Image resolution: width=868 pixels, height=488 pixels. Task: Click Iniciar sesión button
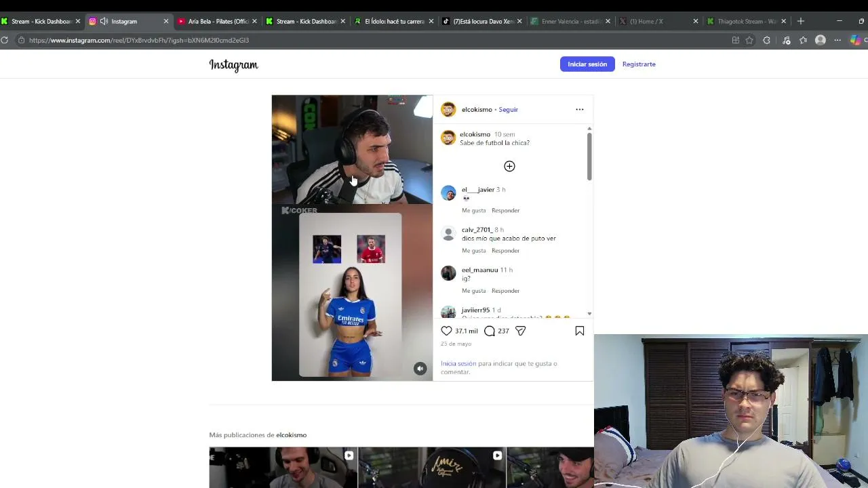587,64
